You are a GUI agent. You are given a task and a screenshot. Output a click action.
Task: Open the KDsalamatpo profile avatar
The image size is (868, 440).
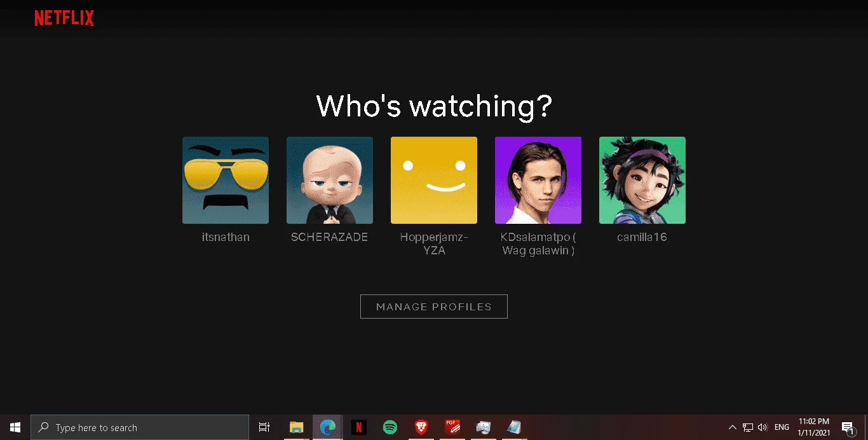pos(538,180)
